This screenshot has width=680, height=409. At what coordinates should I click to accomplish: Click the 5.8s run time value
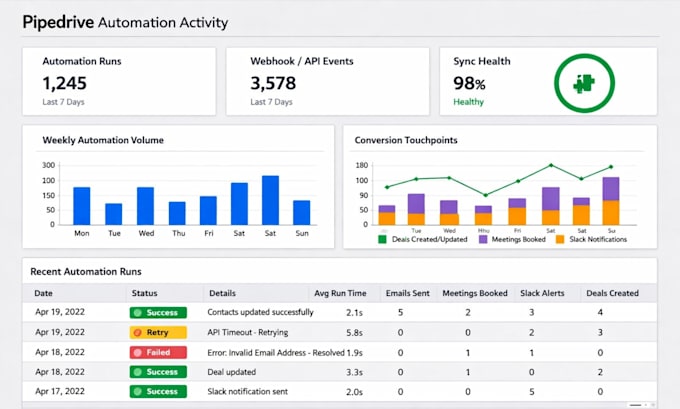click(354, 333)
